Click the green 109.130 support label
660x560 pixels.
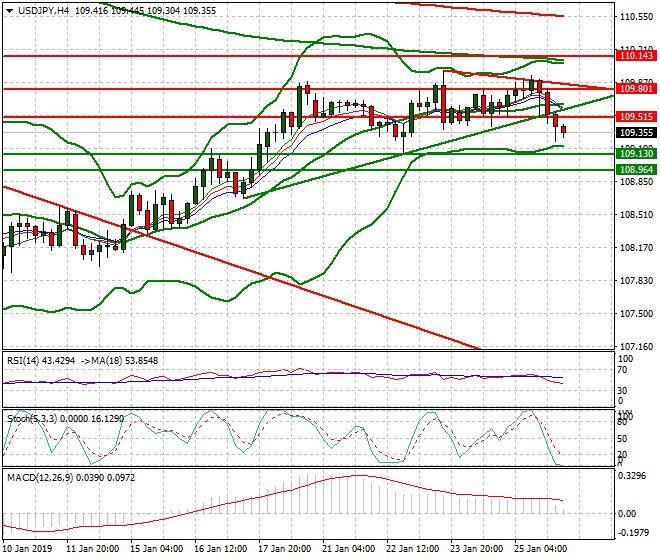click(x=636, y=154)
